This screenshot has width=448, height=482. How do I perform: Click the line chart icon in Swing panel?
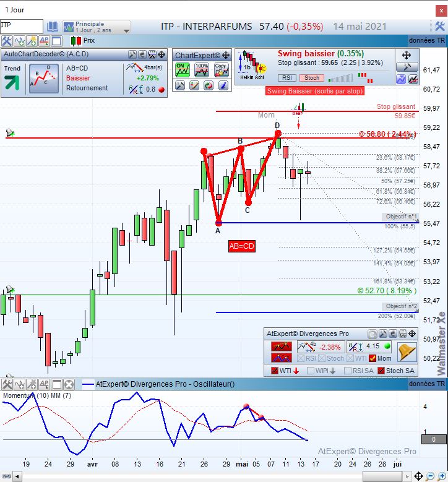(413, 79)
